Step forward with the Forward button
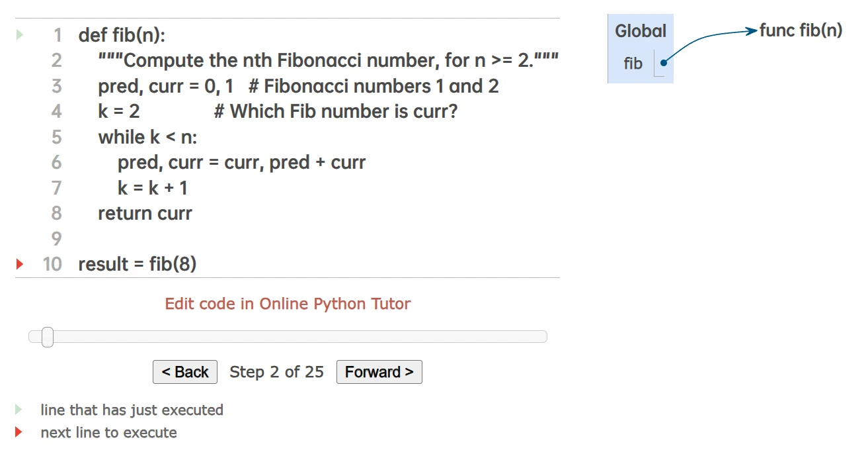The height and width of the screenshot is (452, 868). pyautogui.click(x=379, y=372)
